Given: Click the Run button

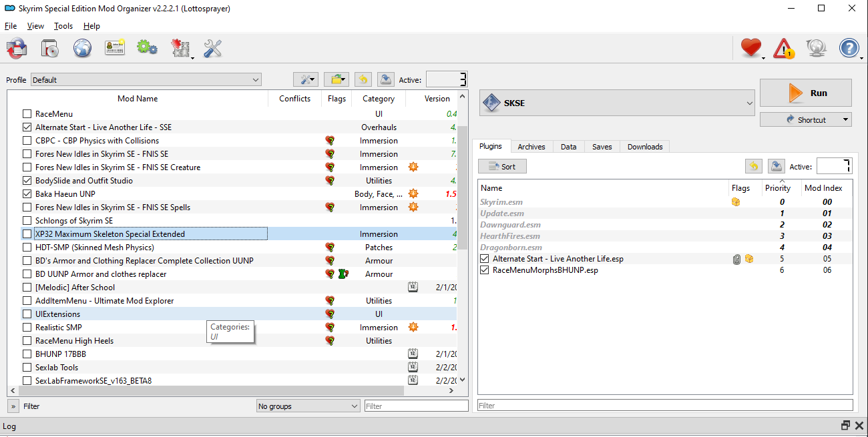Looking at the screenshot, I should pyautogui.click(x=806, y=93).
